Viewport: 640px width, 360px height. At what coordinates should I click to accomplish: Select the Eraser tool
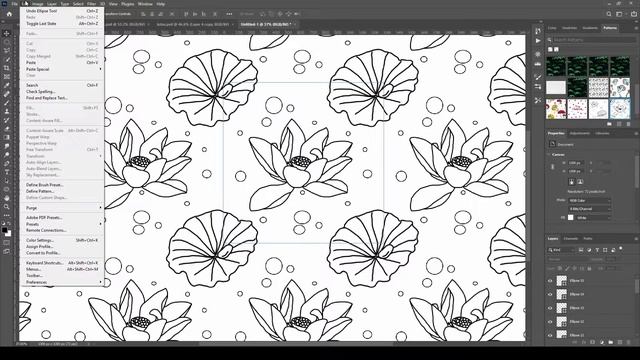click(7, 129)
